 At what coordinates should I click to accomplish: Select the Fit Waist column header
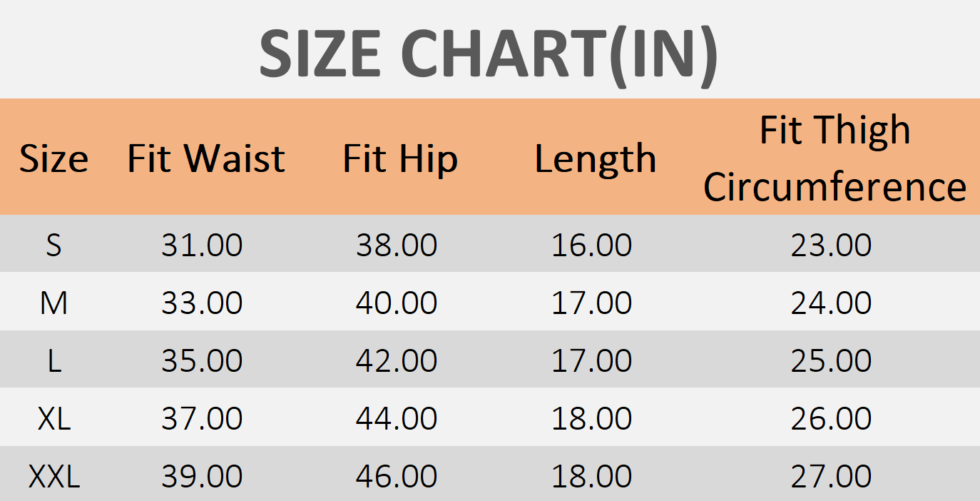[206, 158]
